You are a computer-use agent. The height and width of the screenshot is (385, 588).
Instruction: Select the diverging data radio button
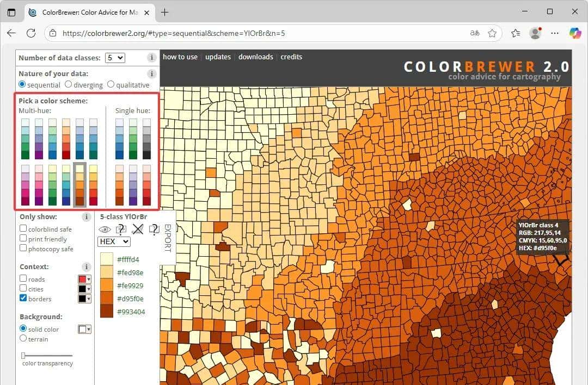pyautogui.click(x=69, y=84)
